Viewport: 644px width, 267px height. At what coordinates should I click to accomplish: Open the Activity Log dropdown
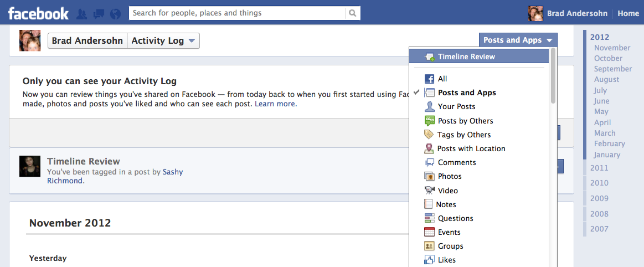pyautogui.click(x=163, y=41)
